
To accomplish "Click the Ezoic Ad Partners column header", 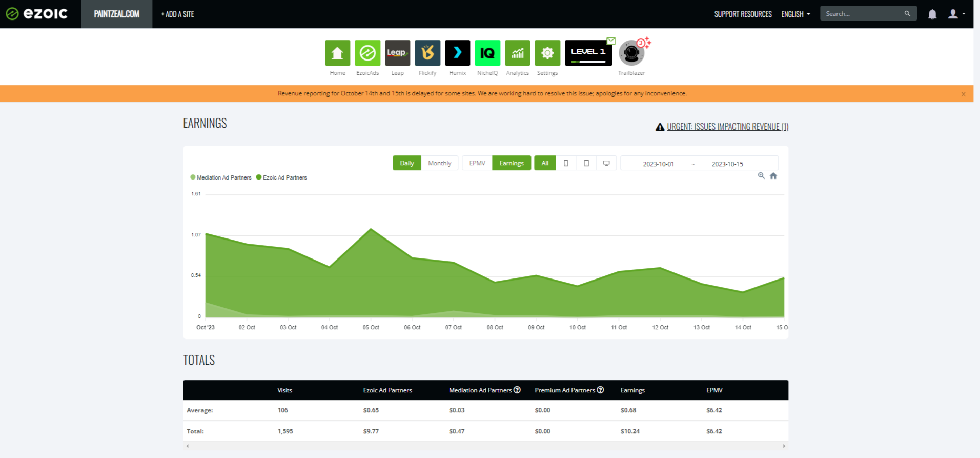I will (x=387, y=390).
